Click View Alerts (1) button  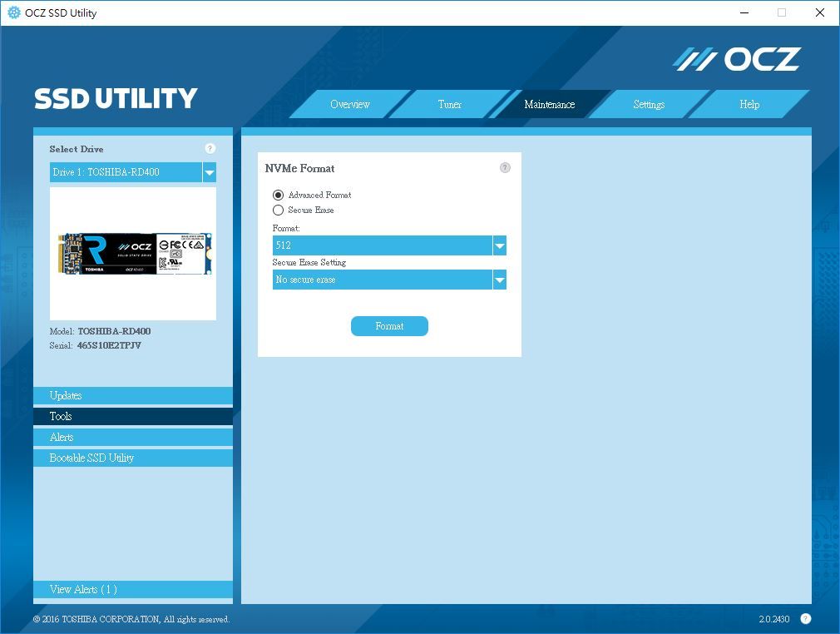coord(133,590)
